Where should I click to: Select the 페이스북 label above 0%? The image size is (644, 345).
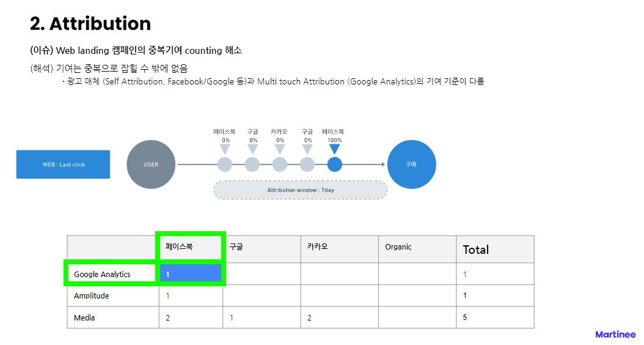224,132
